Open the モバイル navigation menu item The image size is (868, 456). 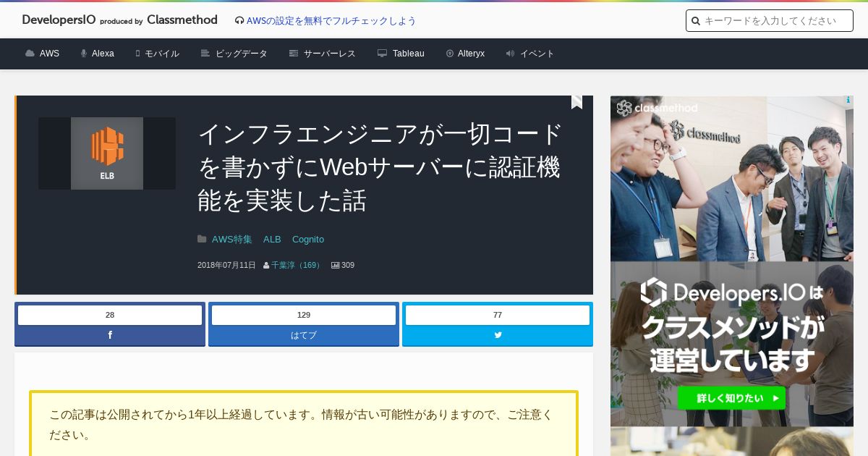162,54
